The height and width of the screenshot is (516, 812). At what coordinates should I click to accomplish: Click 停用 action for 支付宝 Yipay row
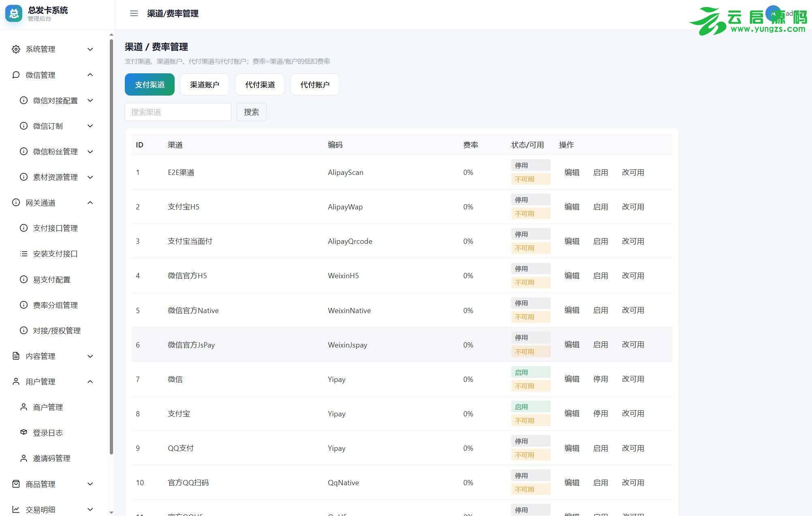(600, 414)
